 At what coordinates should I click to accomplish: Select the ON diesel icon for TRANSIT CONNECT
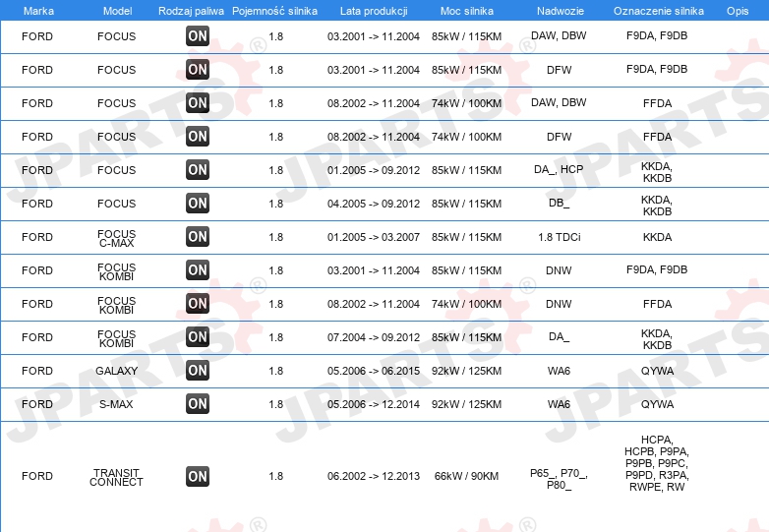pos(198,476)
